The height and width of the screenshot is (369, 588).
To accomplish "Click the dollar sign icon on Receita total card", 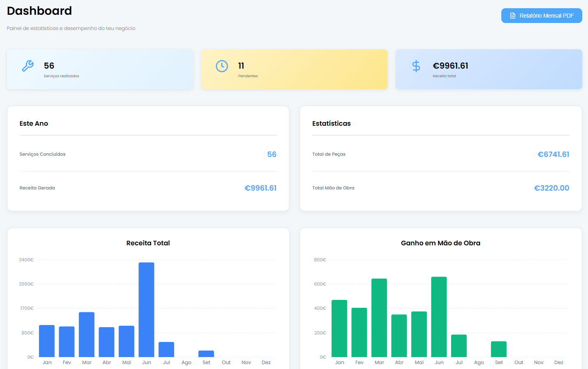I will [x=416, y=66].
